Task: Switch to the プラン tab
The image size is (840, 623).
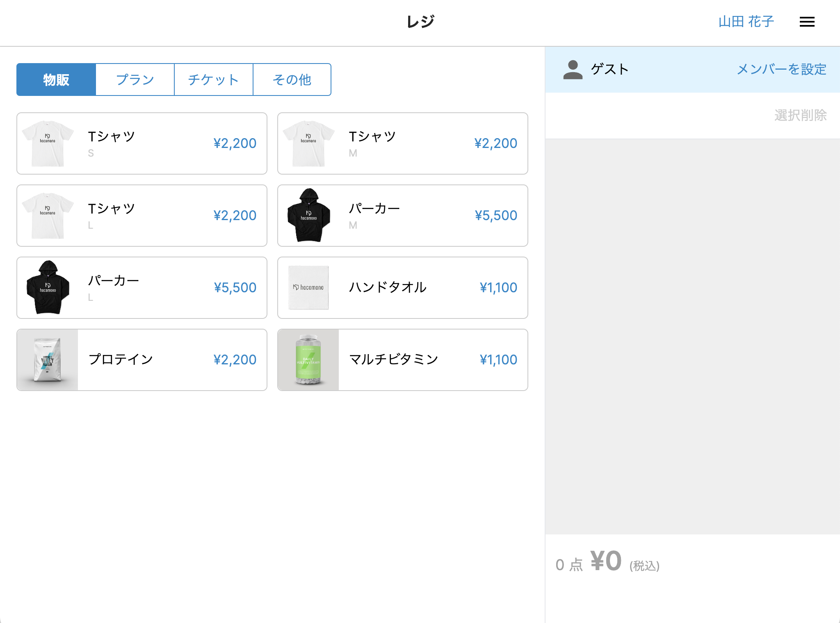Action: coord(135,80)
